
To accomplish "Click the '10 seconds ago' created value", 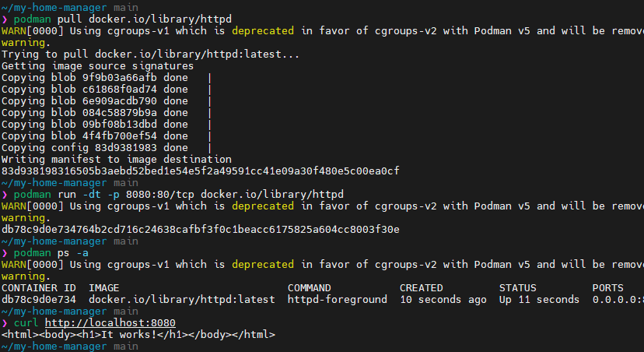I will pyautogui.click(x=443, y=299).
